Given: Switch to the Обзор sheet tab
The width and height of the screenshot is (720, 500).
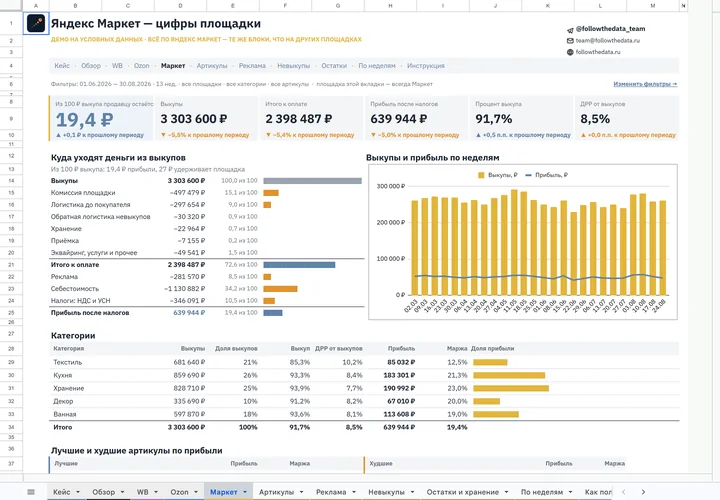Looking at the screenshot, I should pyautogui.click(x=103, y=492).
